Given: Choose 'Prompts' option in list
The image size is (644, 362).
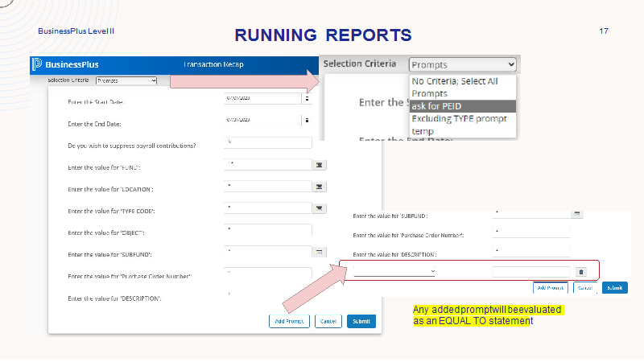Looking at the screenshot, I should [x=462, y=93].
